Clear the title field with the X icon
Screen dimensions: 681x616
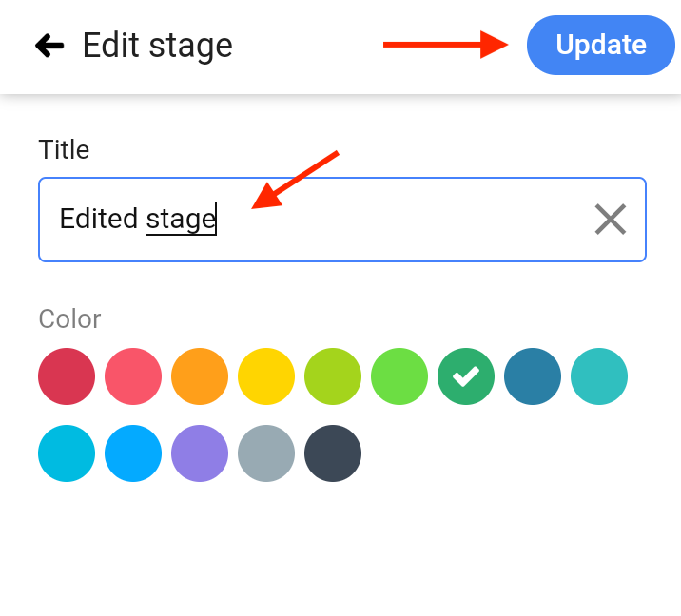pos(611,220)
